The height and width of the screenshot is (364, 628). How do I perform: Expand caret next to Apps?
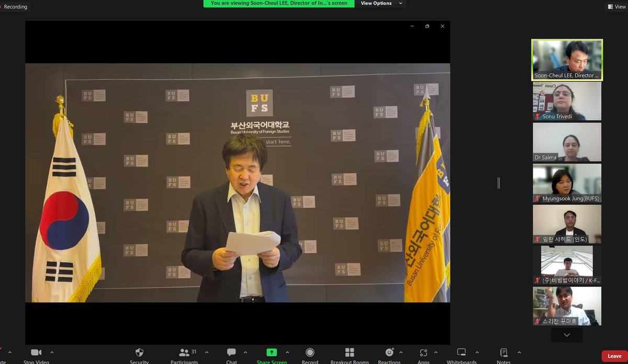[x=436, y=352]
